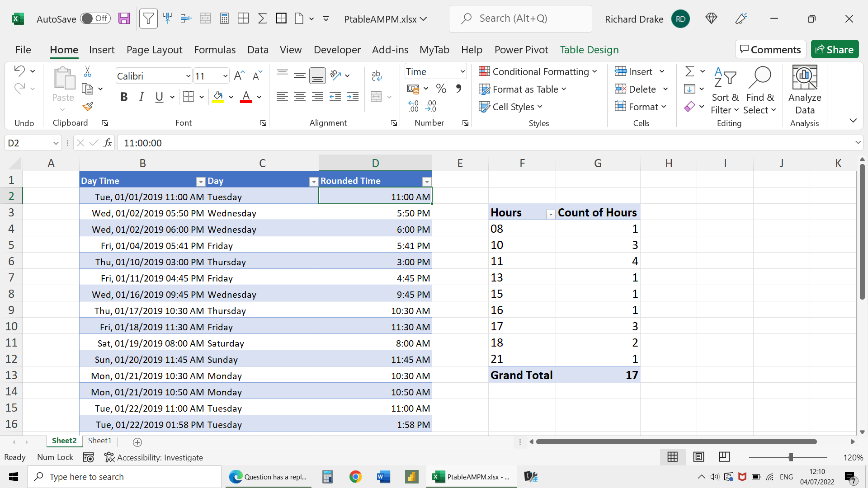Click the Share button
868x488 pixels.
point(835,49)
